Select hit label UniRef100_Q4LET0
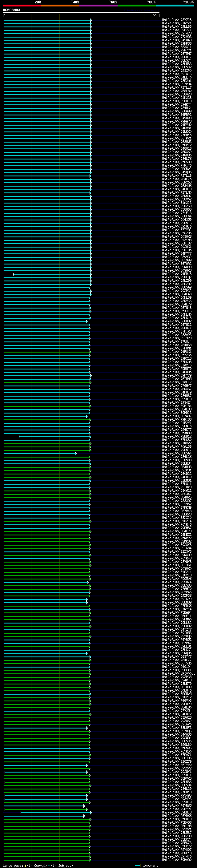Viewport: 197px width, 868px height. click(x=176, y=78)
